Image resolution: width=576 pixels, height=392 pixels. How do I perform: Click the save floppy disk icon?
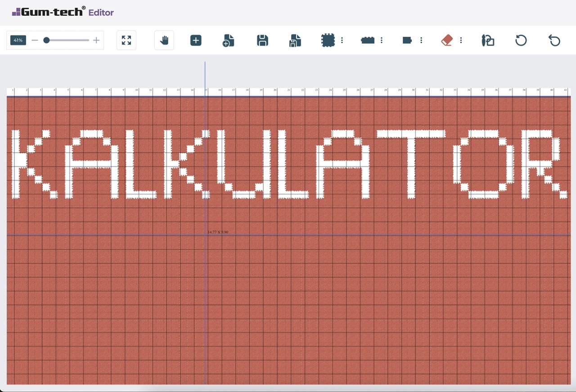point(262,41)
